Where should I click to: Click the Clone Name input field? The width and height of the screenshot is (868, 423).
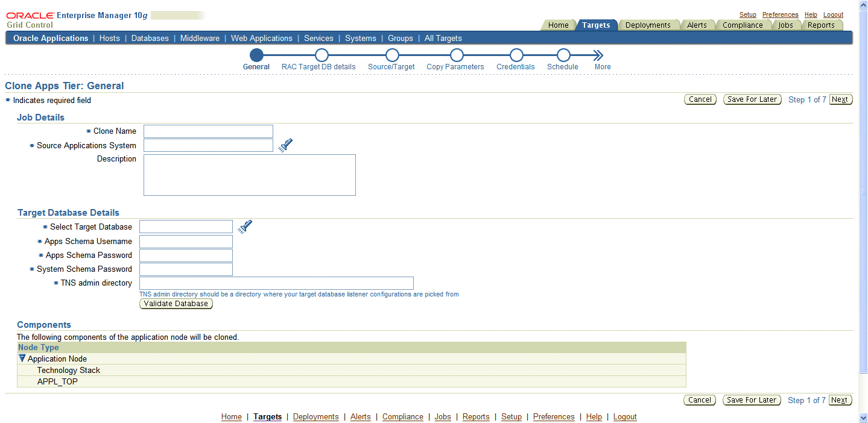click(208, 131)
